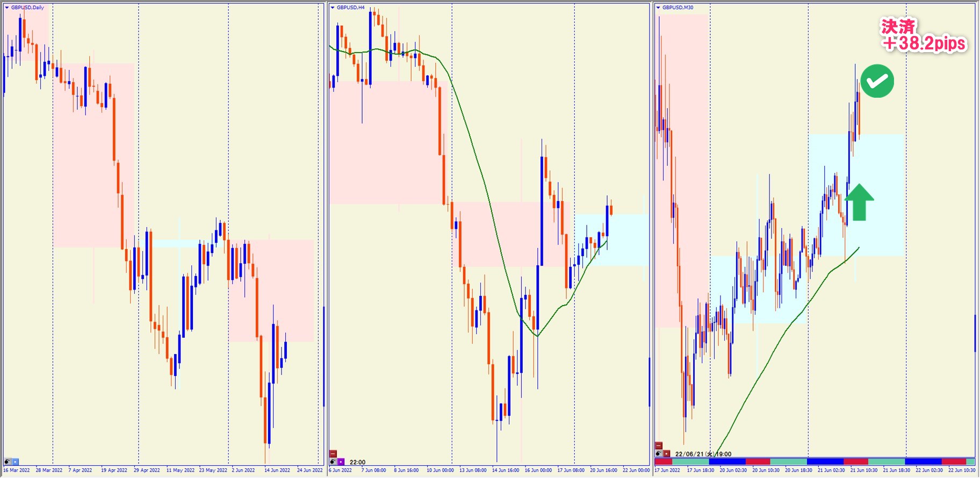This screenshot has width=980, height=478.
Task: Click the 22:00 time label in H4 chart
Action: (x=357, y=462)
